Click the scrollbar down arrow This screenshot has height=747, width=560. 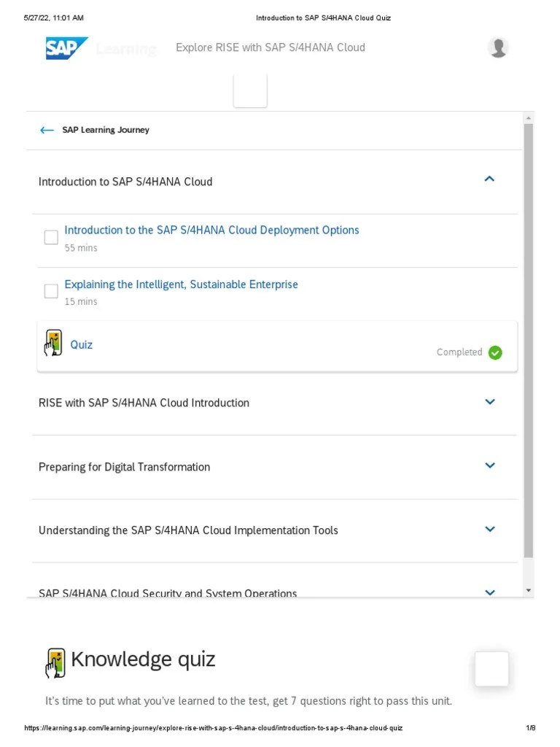point(528,590)
